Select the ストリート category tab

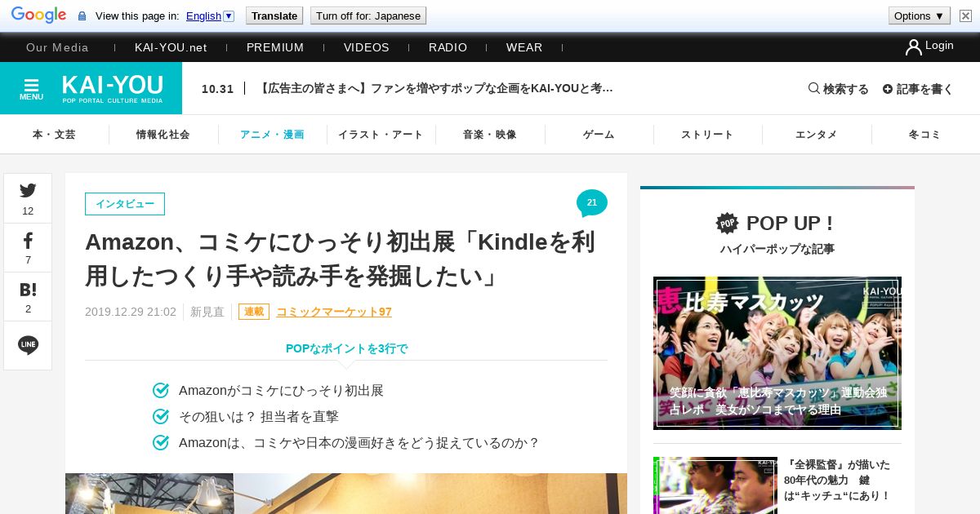(707, 135)
